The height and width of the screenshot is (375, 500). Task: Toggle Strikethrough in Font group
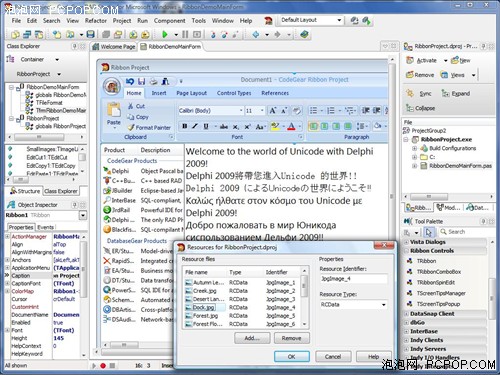click(224, 126)
